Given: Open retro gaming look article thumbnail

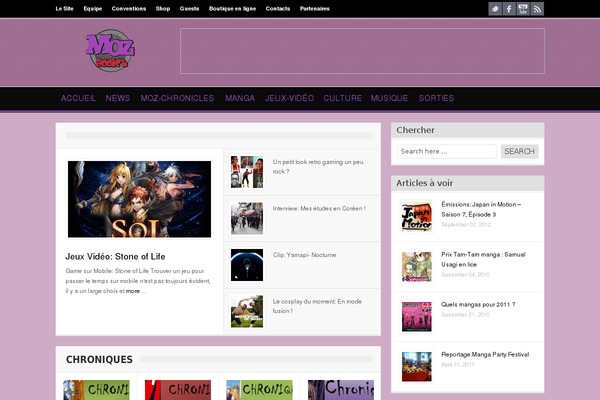Looking at the screenshot, I should coord(247,172).
